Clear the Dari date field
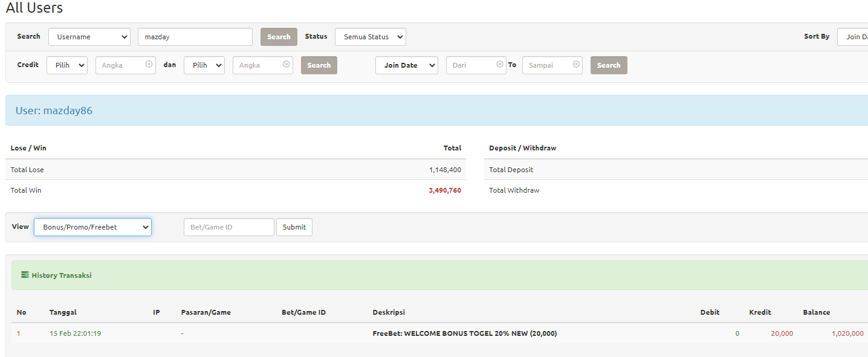Viewport: 868px width, 357px height. (499, 64)
